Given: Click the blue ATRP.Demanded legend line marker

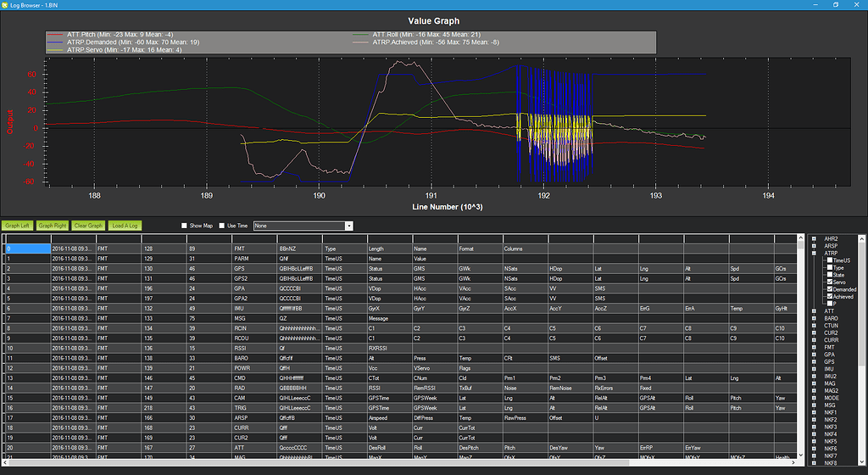Looking at the screenshot, I should pos(55,42).
